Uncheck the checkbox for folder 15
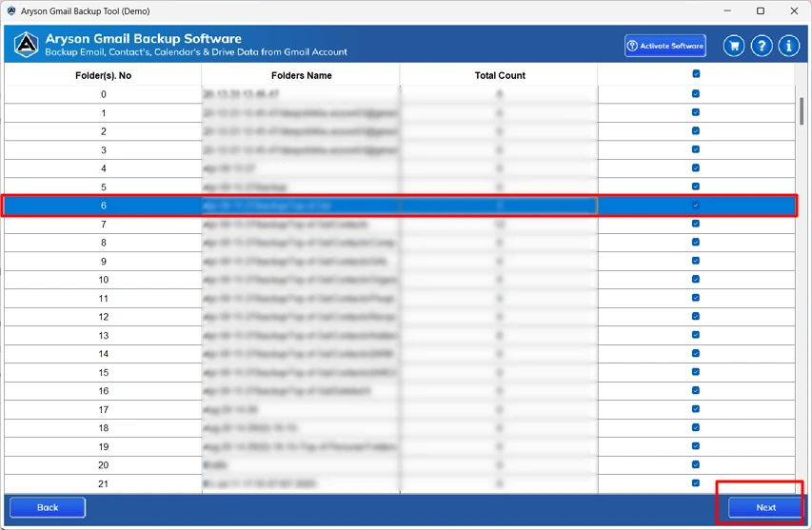The height and width of the screenshot is (530, 812). point(696,372)
